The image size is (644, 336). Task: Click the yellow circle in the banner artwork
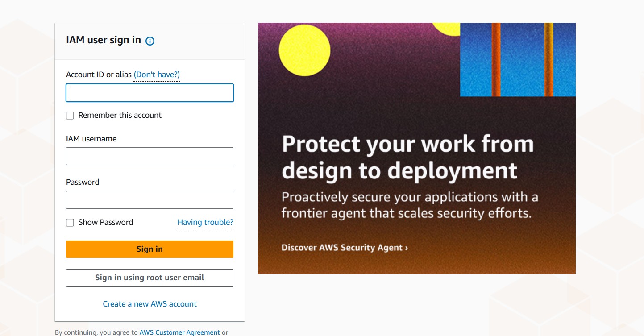click(304, 50)
